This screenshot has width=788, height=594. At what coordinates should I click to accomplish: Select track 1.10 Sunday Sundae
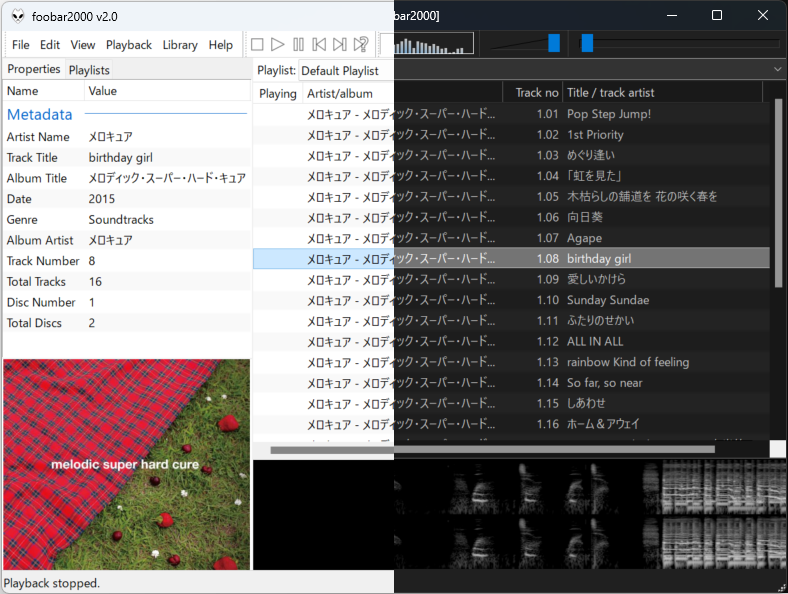pyautogui.click(x=511, y=300)
